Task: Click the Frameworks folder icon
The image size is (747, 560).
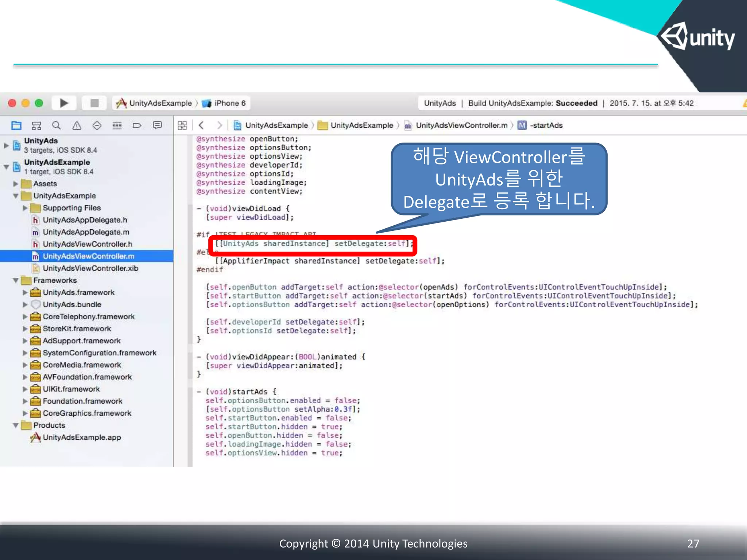Action: point(26,280)
